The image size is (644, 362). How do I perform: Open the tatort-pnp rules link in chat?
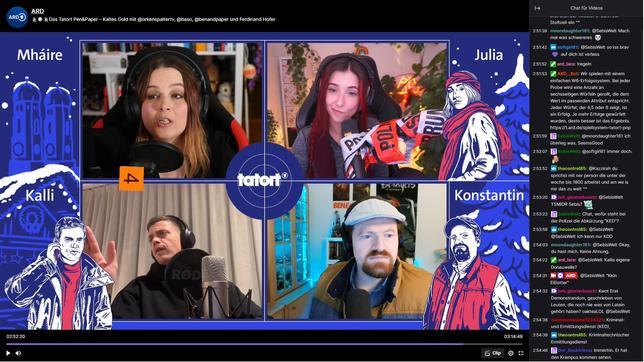click(590, 128)
